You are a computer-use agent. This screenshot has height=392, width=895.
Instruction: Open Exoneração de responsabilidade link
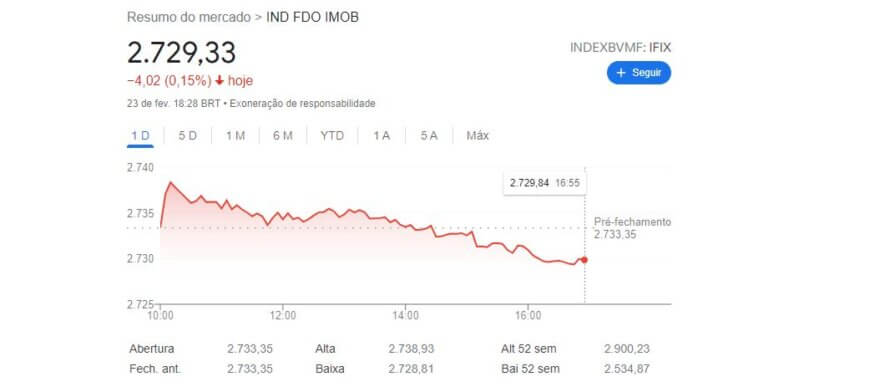(303, 104)
